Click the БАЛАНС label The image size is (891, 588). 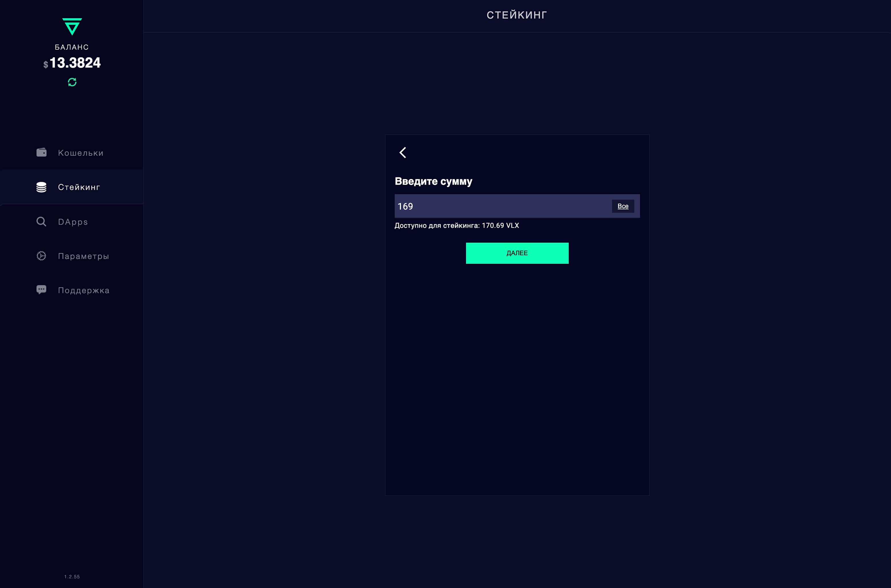coord(72,47)
